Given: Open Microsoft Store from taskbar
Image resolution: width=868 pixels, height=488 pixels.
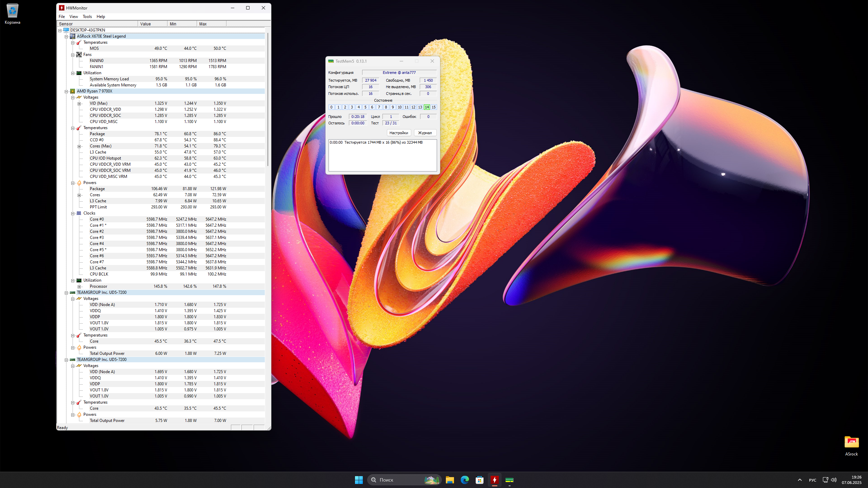Looking at the screenshot, I should pos(479,480).
